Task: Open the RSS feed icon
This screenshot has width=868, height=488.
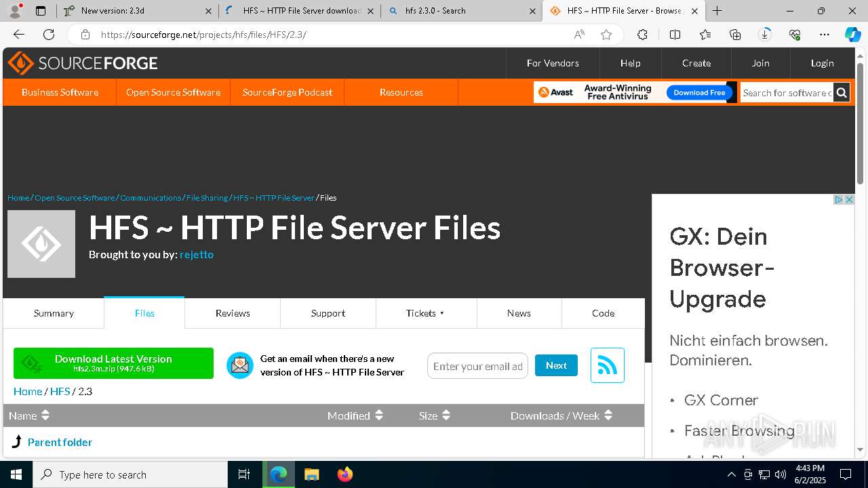Action: [x=607, y=365]
